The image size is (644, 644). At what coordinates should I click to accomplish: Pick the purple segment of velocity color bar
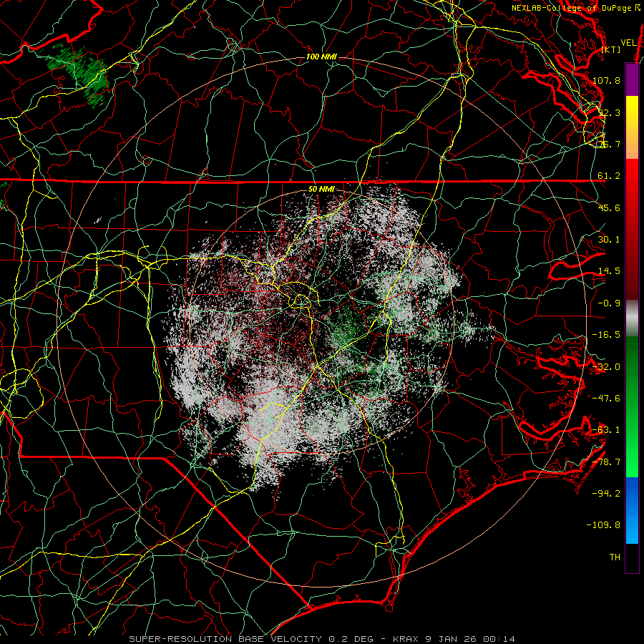tap(632, 79)
